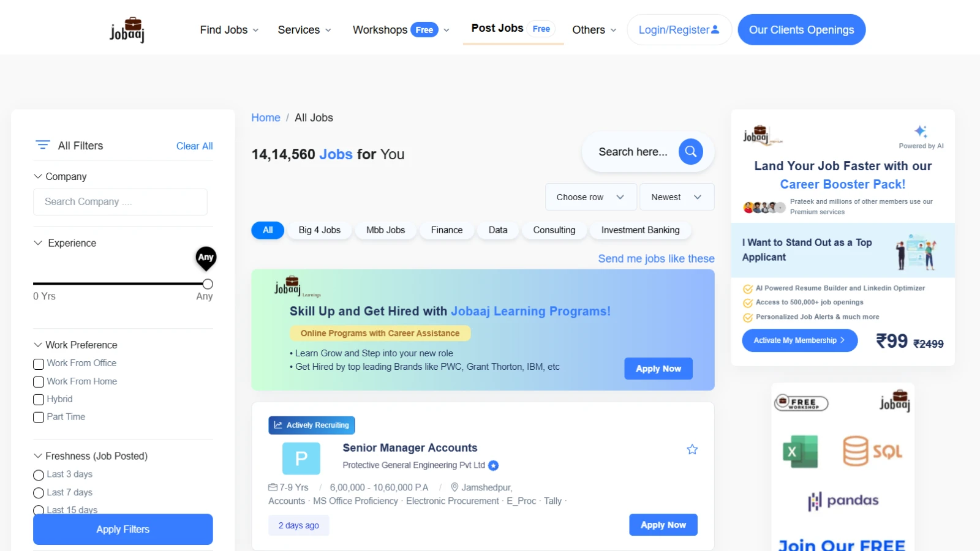The image size is (980, 551).
Task: Click the All Filters icon
Action: 43,145
